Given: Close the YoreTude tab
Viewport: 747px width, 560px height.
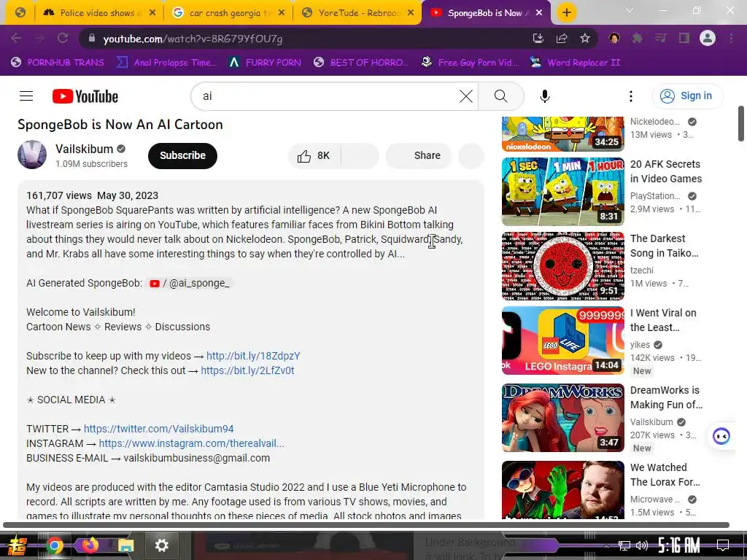Looking at the screenshot, I should pos(411,13).
